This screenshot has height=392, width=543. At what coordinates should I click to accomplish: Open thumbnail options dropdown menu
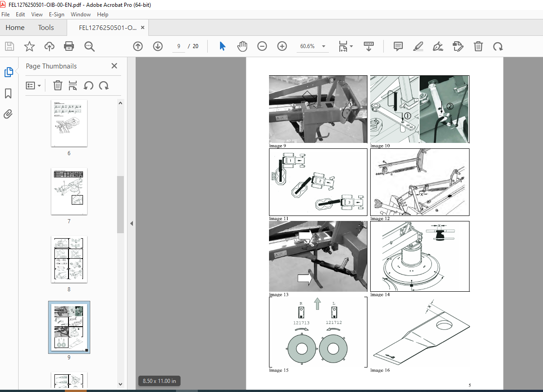tap(34, 86)
